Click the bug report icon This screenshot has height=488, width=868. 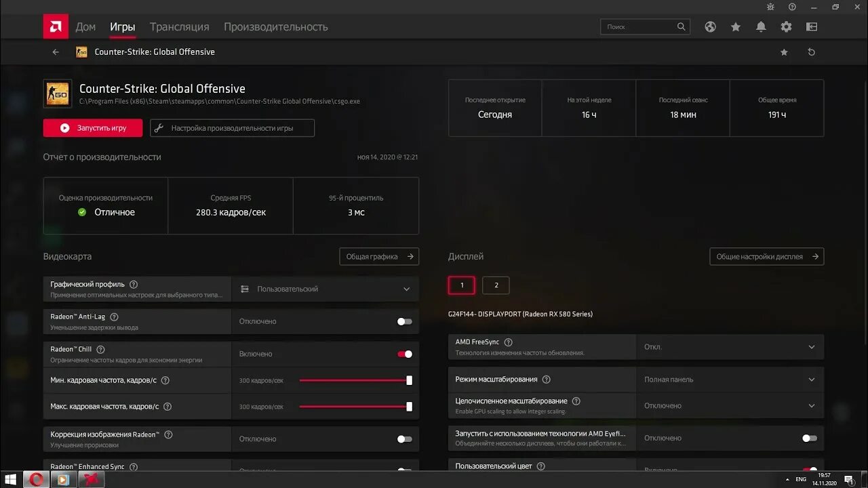tap(770, 7)
